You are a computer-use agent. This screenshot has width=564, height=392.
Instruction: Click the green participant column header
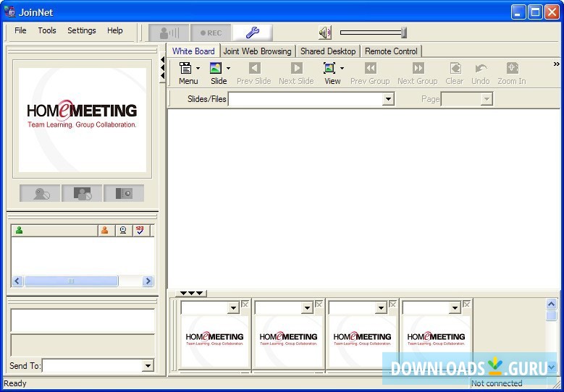pyautogui.click(x=55, y=230)
